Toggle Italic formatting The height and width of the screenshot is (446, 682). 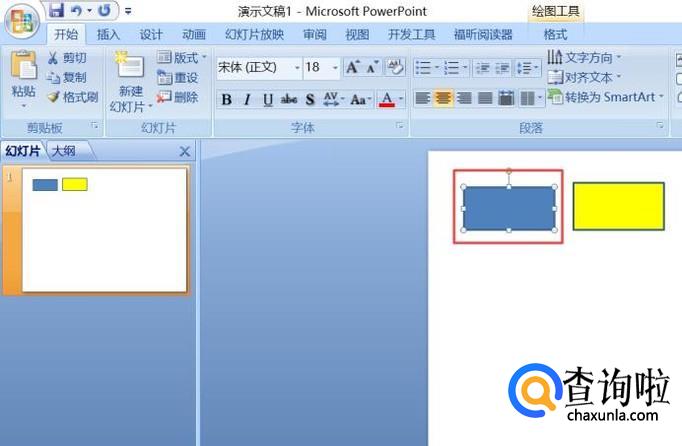247,99
